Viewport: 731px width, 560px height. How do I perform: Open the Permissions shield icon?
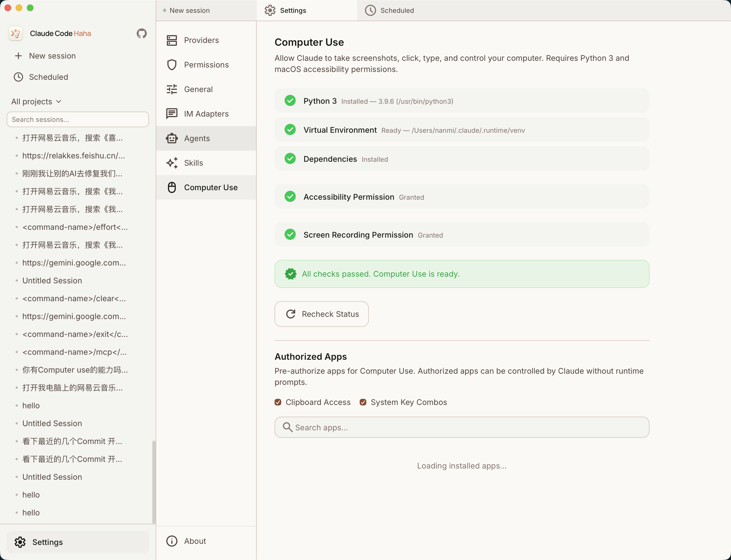172,65
